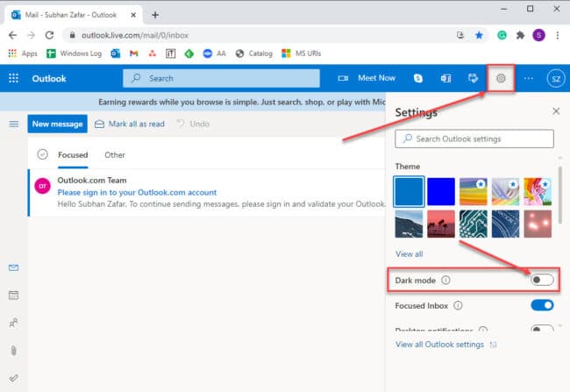Click the Undo button
The width and height of the screenshot is (570, 392).
[x=193, y=124]
